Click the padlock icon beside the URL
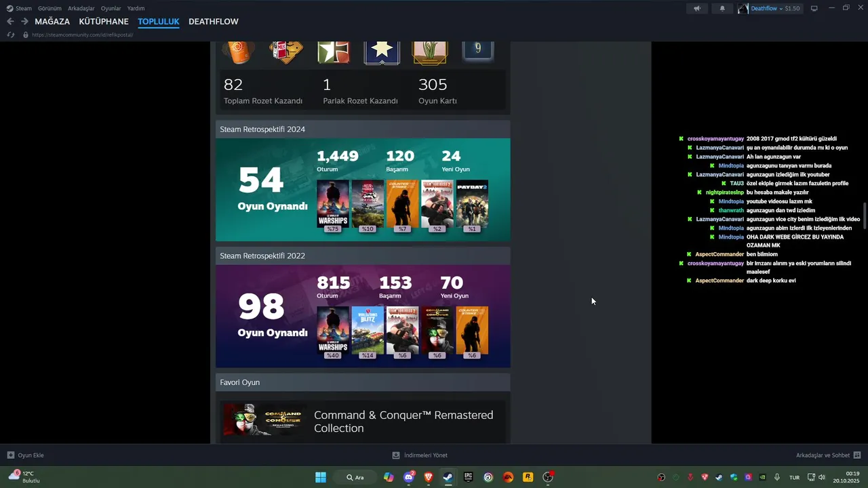 click(26, 35)
